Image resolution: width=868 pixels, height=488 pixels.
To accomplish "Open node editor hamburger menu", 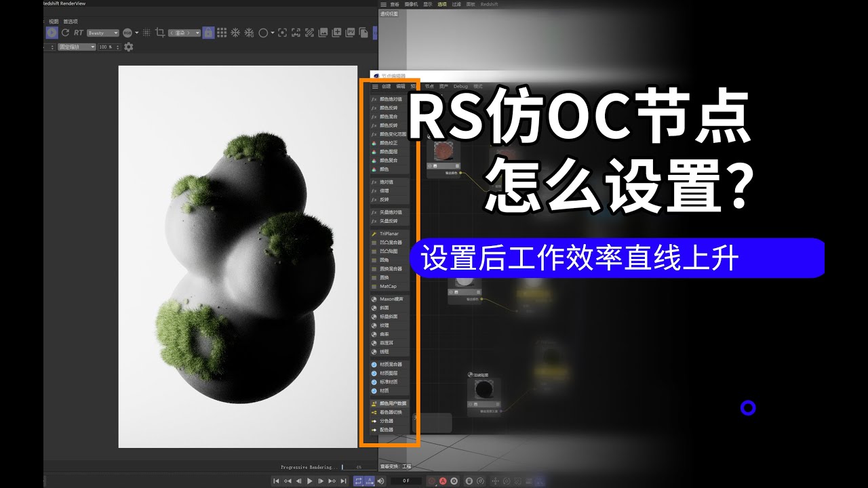I will tap(375, 86).
